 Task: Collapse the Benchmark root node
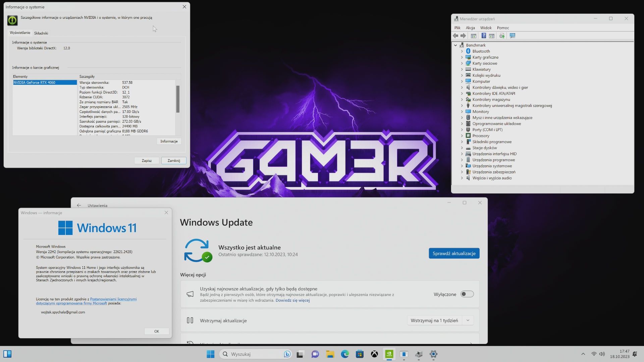pos(455,45)
